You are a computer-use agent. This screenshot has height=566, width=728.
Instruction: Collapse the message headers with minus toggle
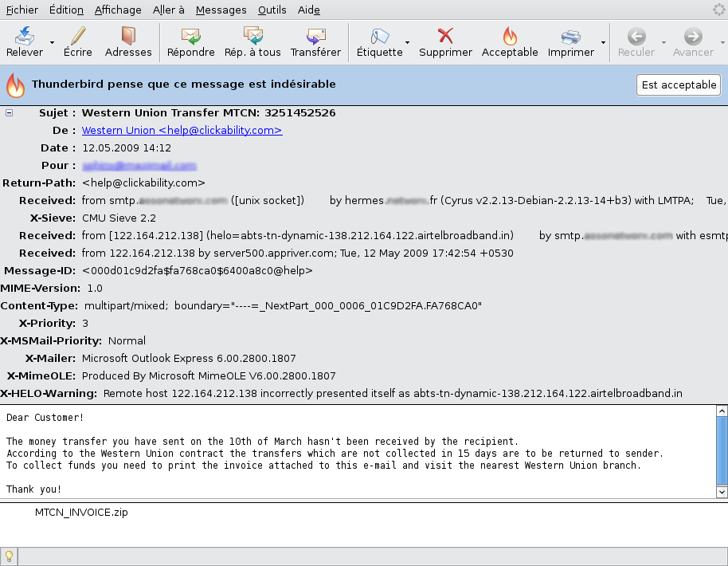coord(9,112)
